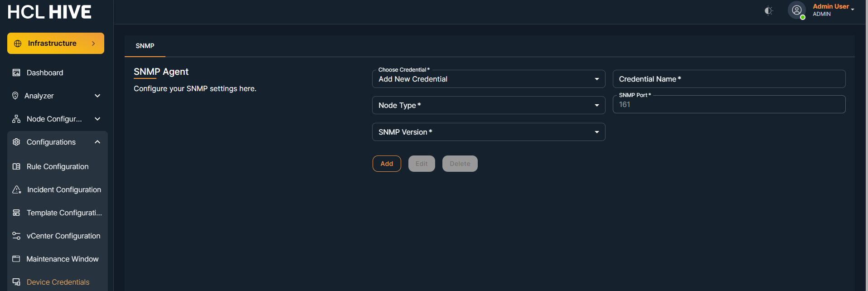This screenshot has width=868, height=291.
Task: Click the Analyzer icon in sidebar
Action: click(15, 96)
